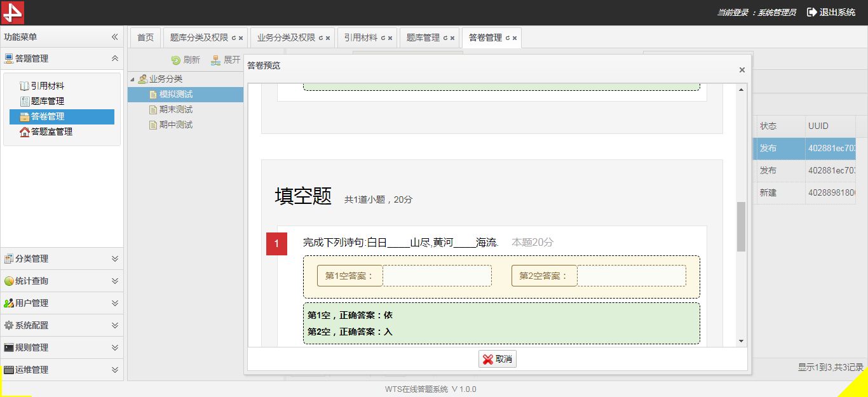The width and height of the screenshot is (868, 397).
Task: Click the first blank answer input field
Action: (437, 276)
